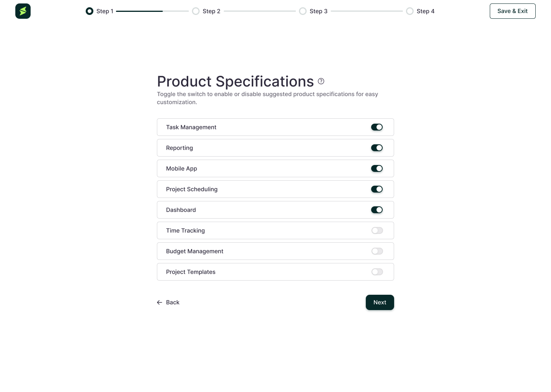Select the Step 2 circle indicator
Screen dimensions: 551x392
pyautogui.click(x=196, y=11)
